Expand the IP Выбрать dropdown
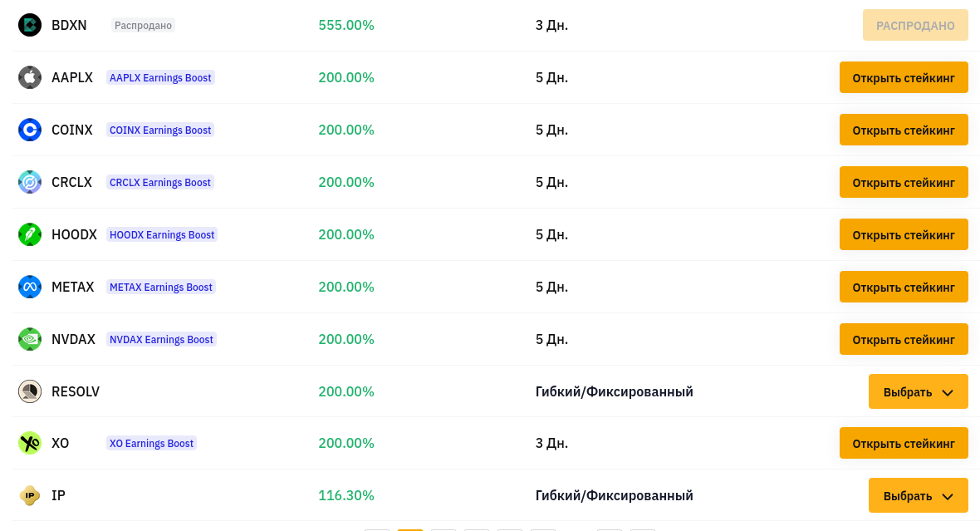The height and width of the screenshot is (531, 980). pyautogui.click(x=918, y=496)
